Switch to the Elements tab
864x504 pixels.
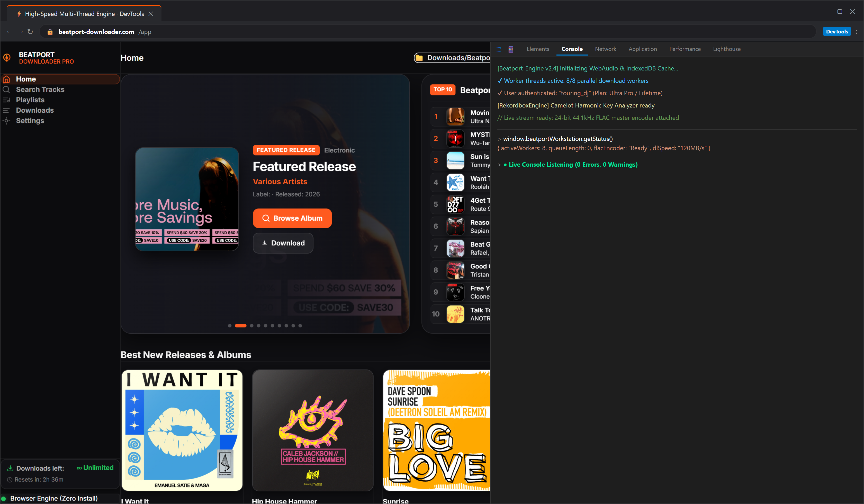(x=538, y=49)
